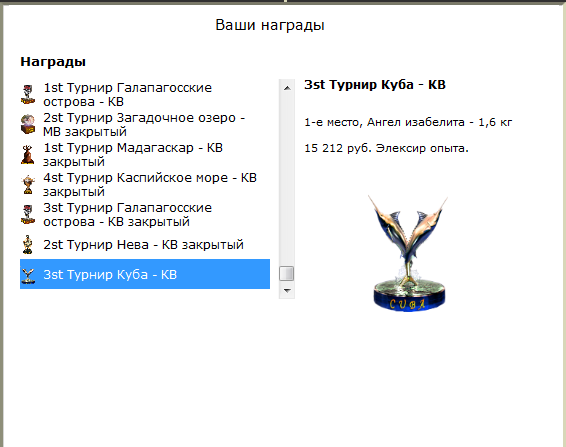The width and height of the screenshot is (566, 447).
Task: Click the awards list scrollbar thumb
Action: [287, 273]
